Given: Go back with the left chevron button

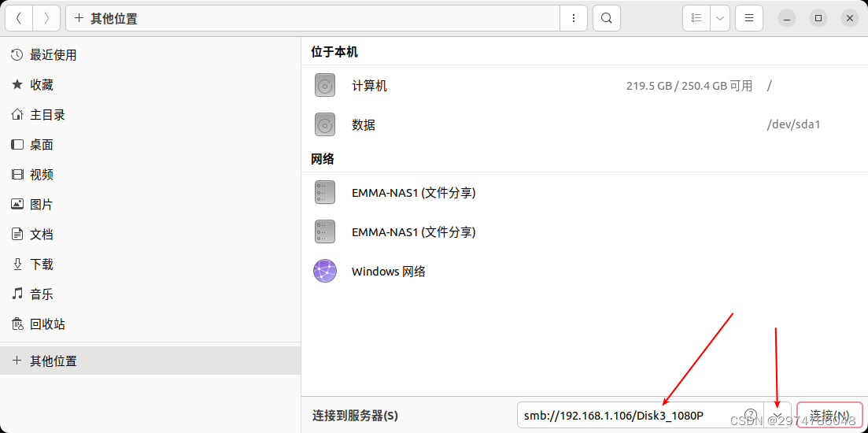Looking at the screenshot, I should 19,18.
